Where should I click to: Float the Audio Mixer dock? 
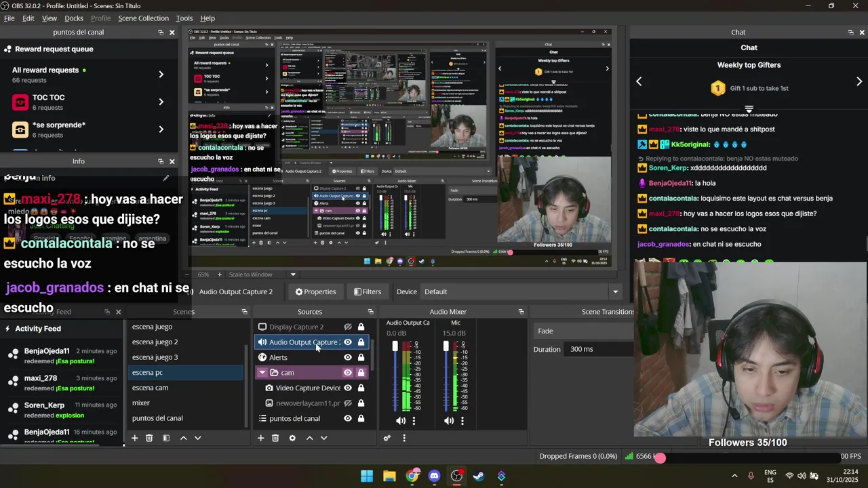521,312
